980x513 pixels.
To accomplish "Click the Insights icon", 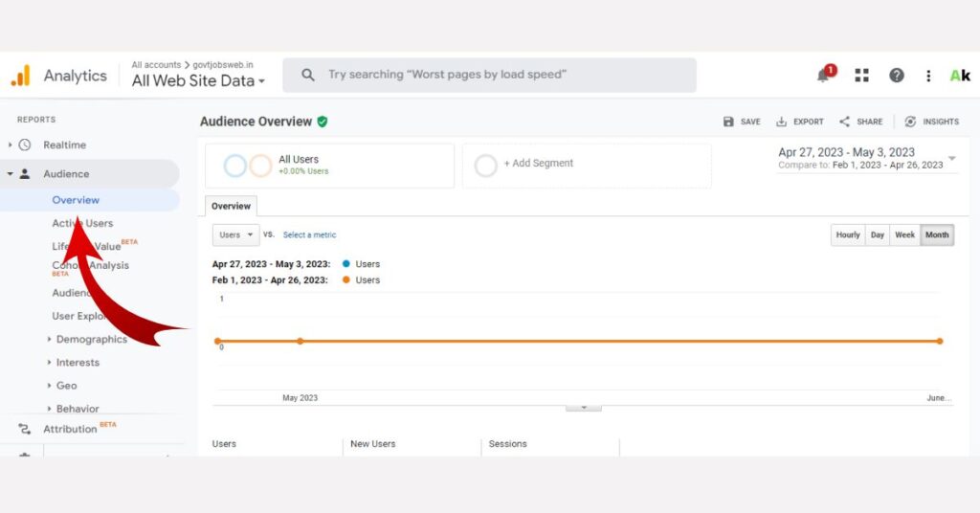I will point(911,122).
